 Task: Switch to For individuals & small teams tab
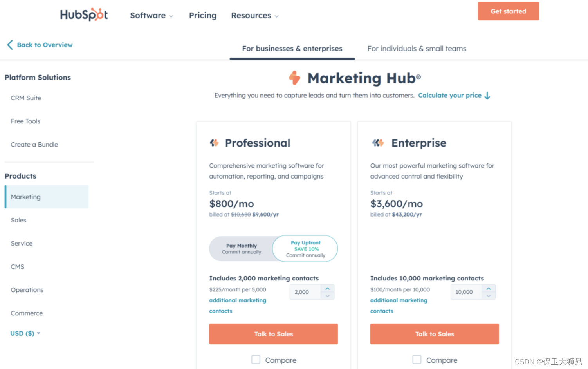coord(417,49)
